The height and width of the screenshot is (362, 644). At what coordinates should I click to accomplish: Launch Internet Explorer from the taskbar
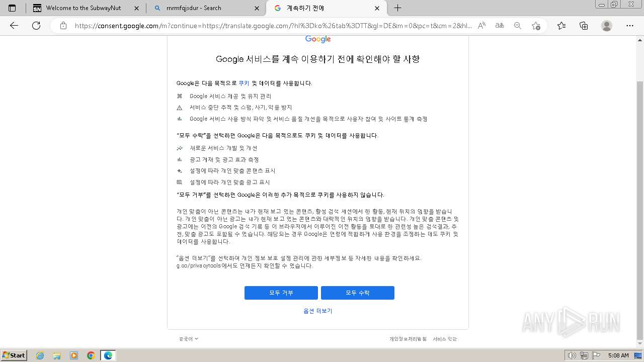point(40,355)
